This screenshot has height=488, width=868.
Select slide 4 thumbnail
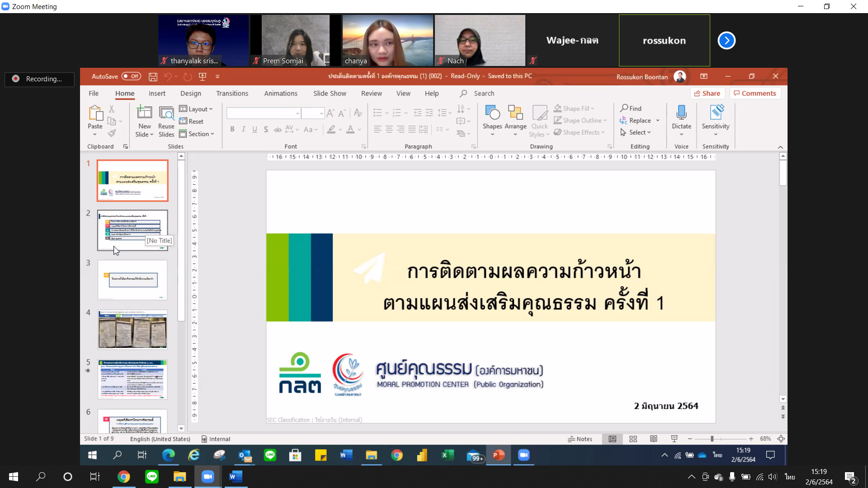132,329
